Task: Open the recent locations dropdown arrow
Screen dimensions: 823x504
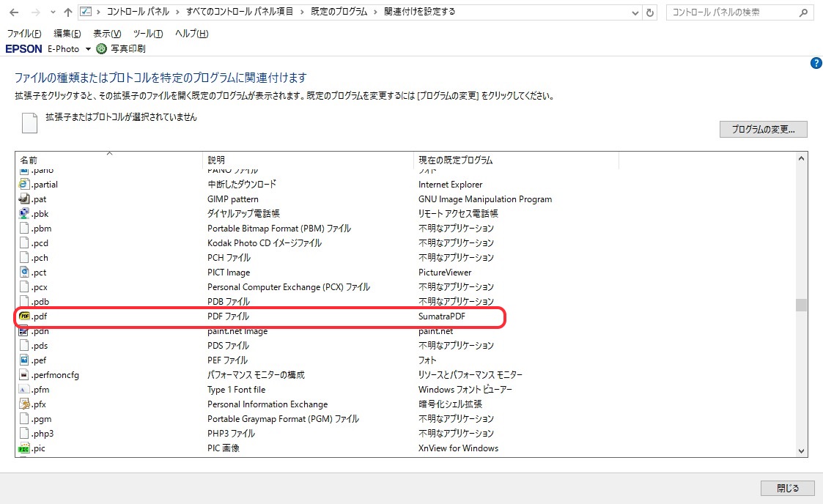Action: click(x=52, y=12)
